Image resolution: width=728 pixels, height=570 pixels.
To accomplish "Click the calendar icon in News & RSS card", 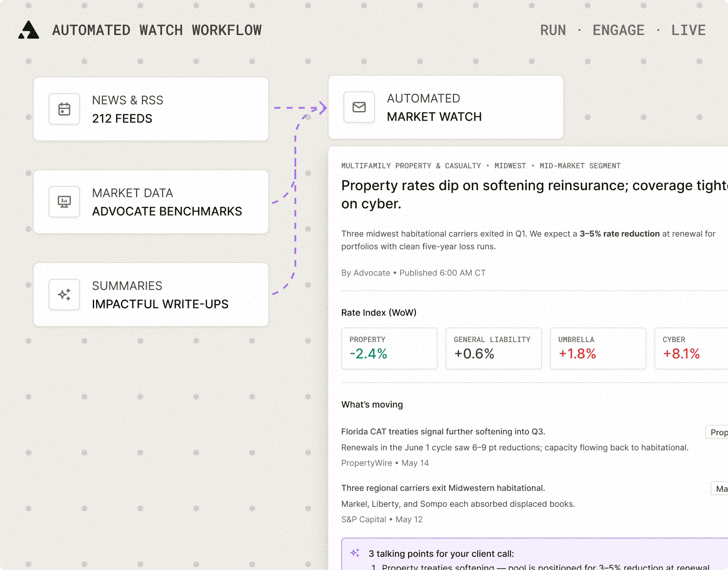I will (64, 109).
